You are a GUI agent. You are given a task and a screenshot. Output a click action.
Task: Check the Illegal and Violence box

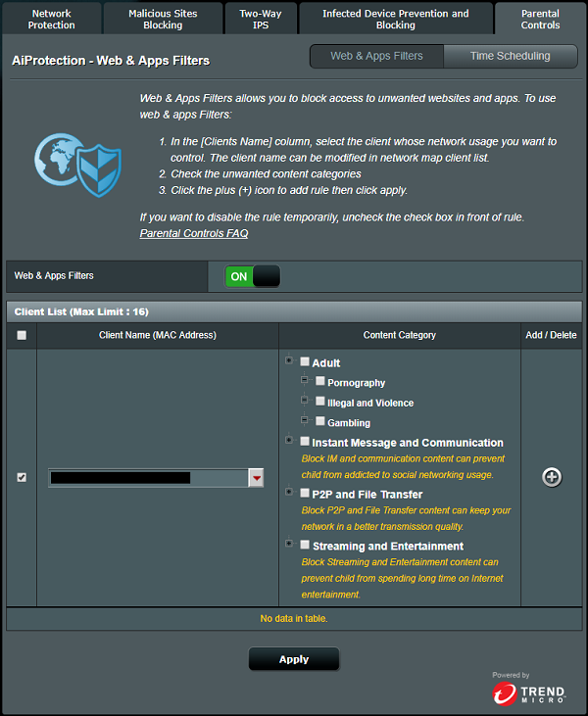coord(320,402)
